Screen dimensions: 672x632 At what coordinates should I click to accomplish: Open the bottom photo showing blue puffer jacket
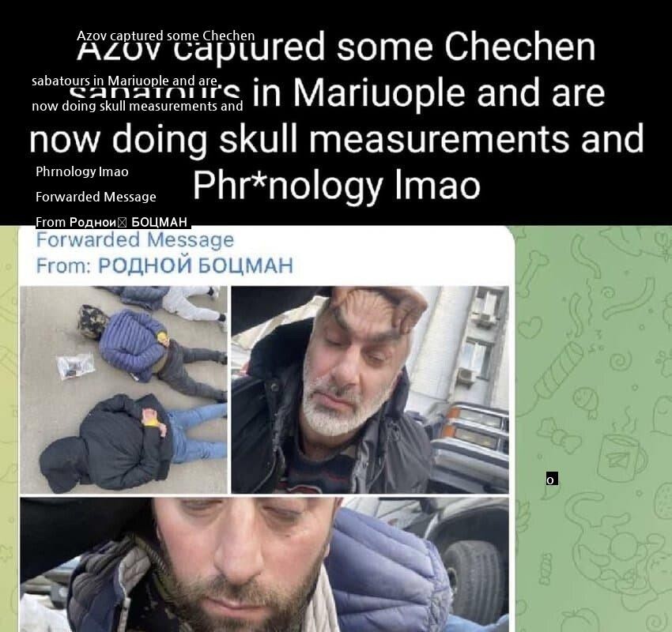[x=264, y=565]
